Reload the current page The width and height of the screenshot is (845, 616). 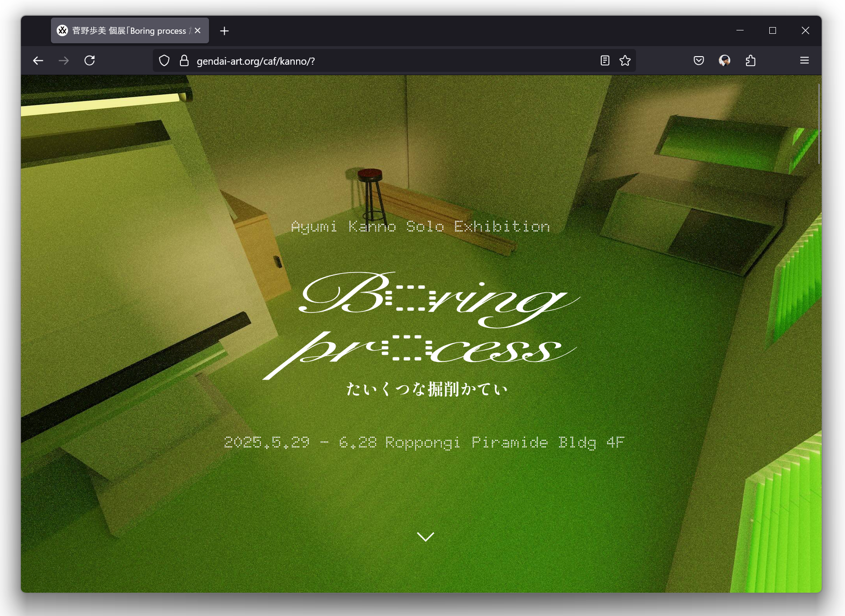(89, 60)
